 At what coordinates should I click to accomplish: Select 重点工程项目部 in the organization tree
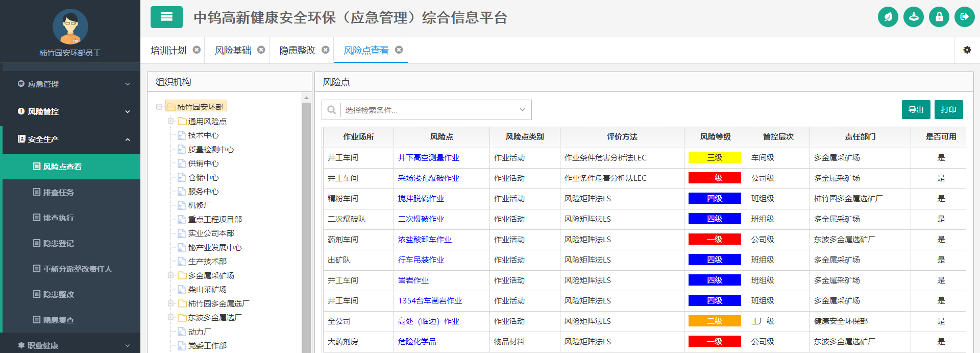pos(215,220)
